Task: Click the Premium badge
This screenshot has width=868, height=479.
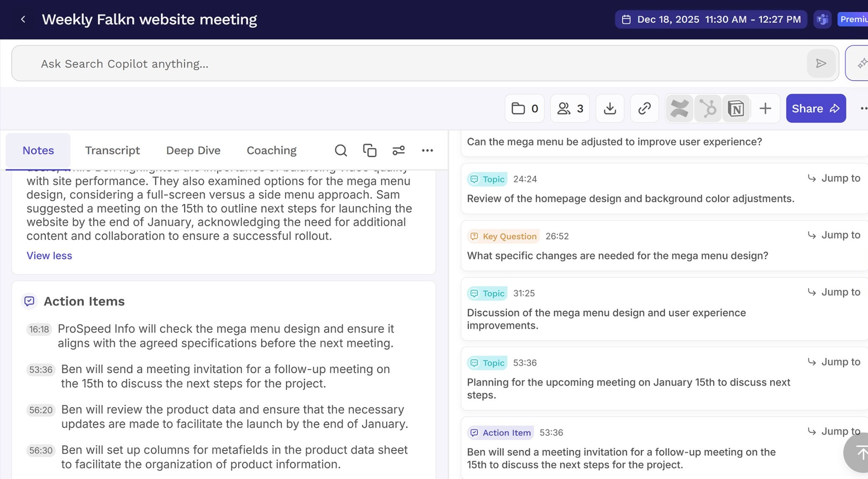Action: [x=853, y=19]
